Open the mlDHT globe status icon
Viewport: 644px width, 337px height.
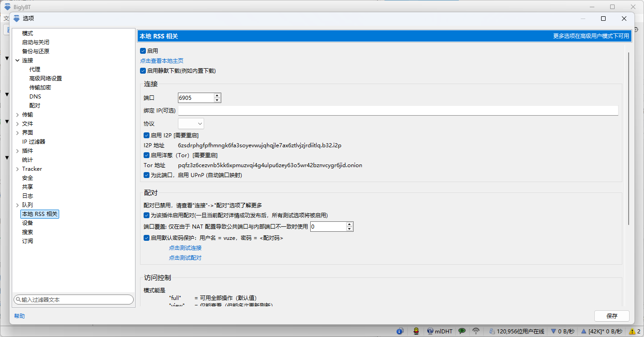pos(430,331)
